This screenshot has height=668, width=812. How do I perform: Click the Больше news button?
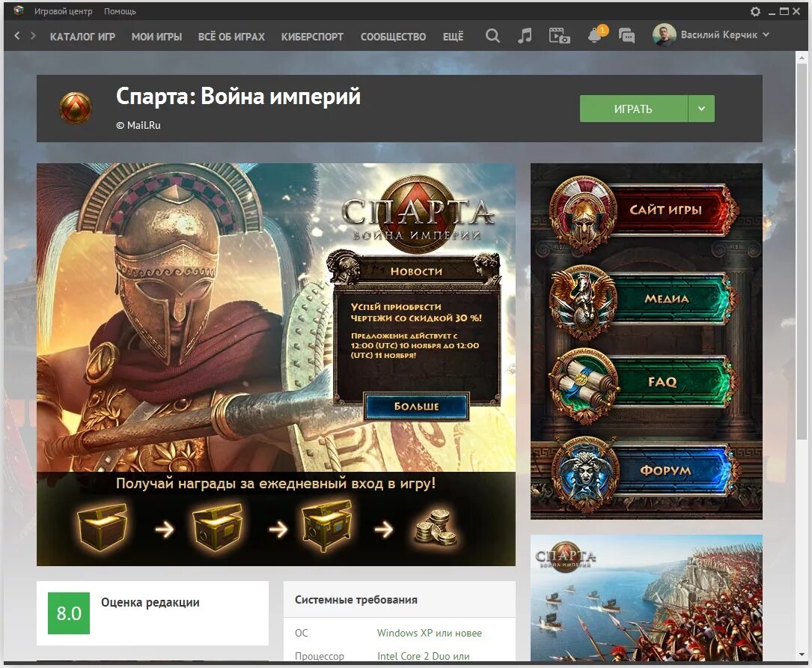pyautogui.click(x=416, y=407)
